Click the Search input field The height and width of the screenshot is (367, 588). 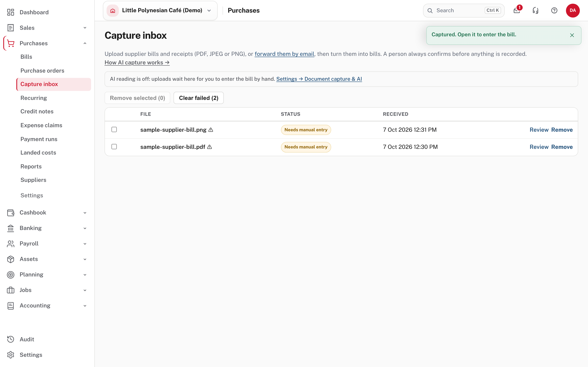[x=464, y=10]
